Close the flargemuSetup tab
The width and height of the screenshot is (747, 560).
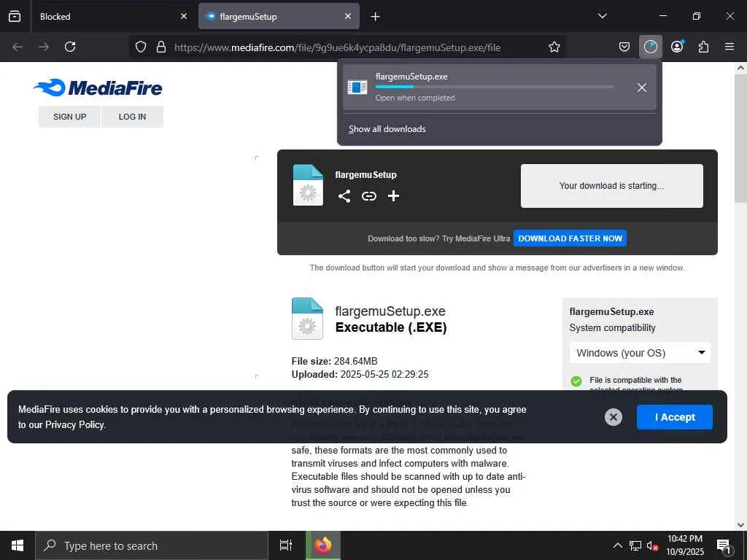(x=348, y=16)
